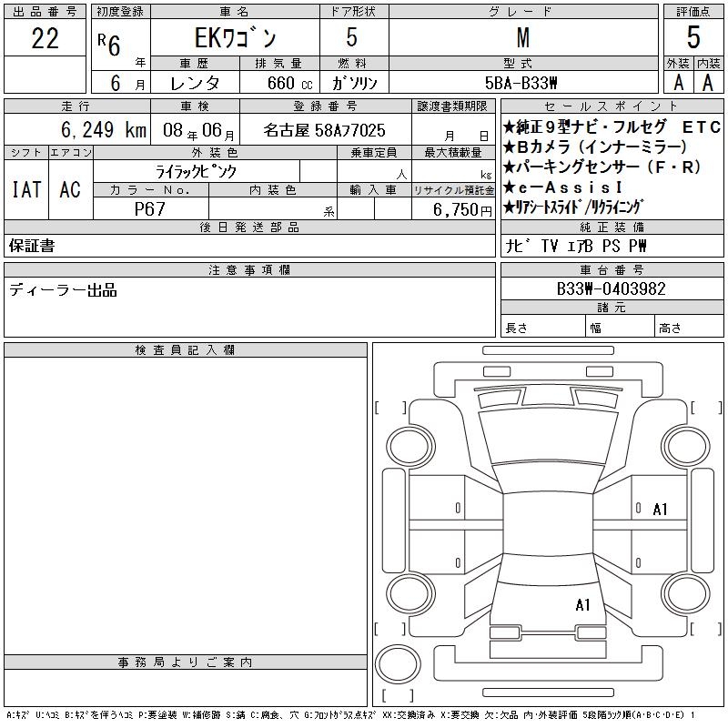Viewport: 728px width, 728px height.
Task: Select the EKワゴン car name field
Action: point(234,38)
